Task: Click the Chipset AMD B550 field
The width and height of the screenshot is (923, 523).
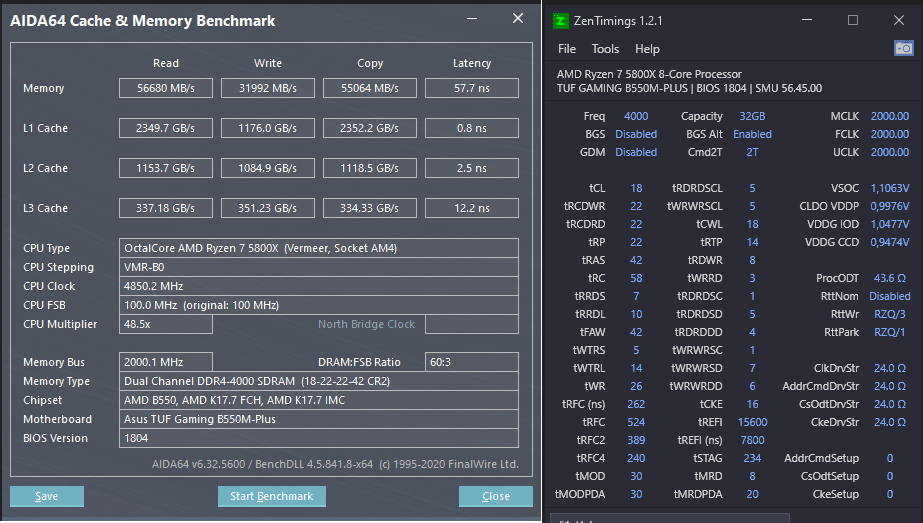Action: [319, 400]
